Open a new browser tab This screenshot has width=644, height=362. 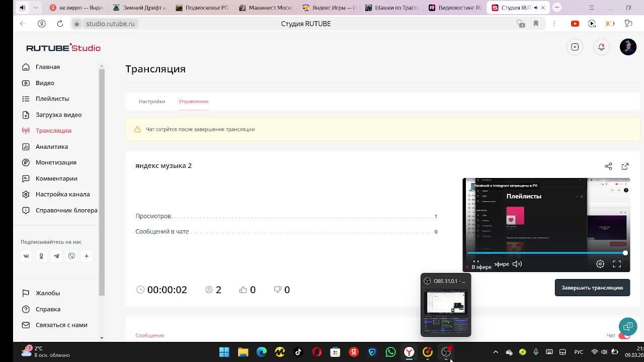557,8
